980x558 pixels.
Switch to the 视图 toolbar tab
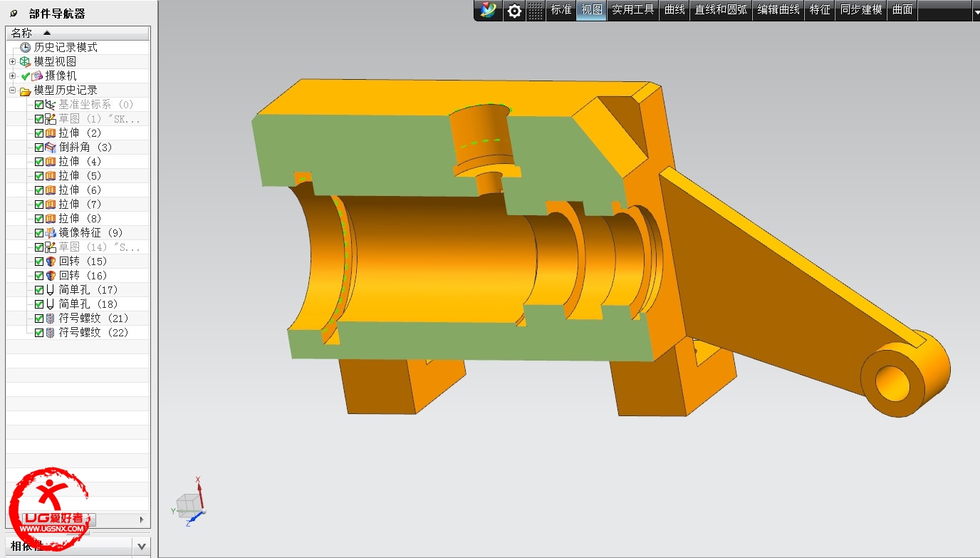(x=592, y=10)
